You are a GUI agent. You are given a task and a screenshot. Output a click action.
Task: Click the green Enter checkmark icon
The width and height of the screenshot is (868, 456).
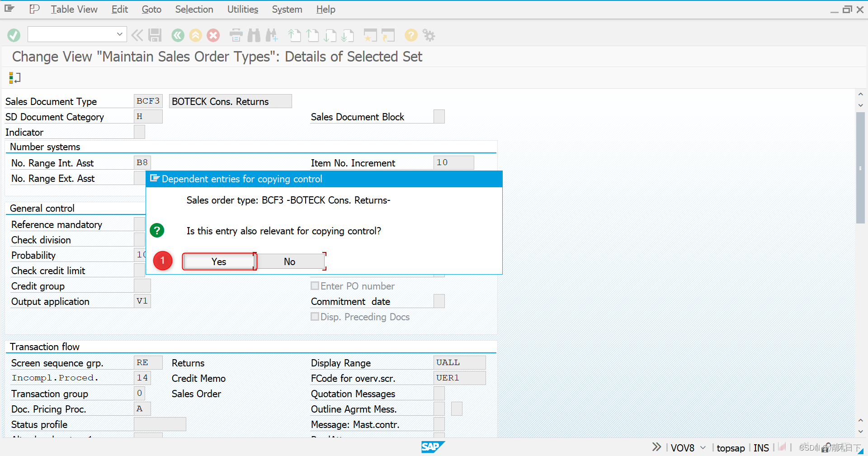coord(14,35)
